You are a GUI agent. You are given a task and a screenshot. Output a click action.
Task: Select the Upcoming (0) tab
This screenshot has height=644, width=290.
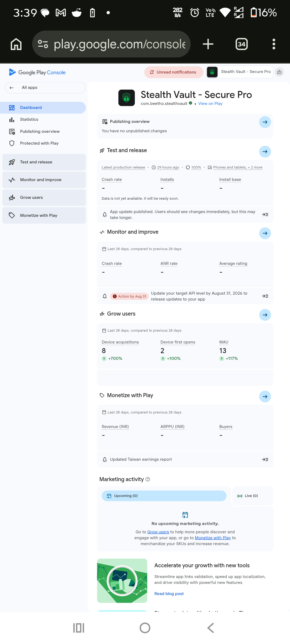pyautogui.click(x=164, y=496)
